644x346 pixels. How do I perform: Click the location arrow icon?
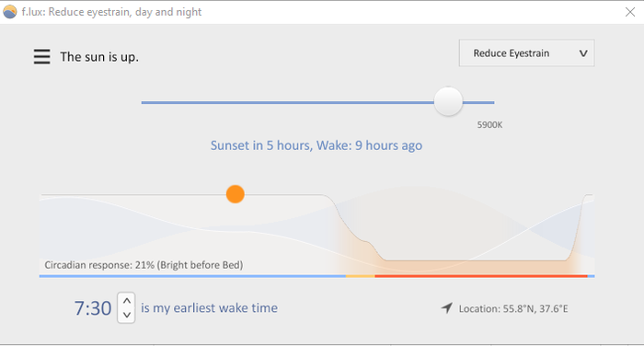[447, 307]
